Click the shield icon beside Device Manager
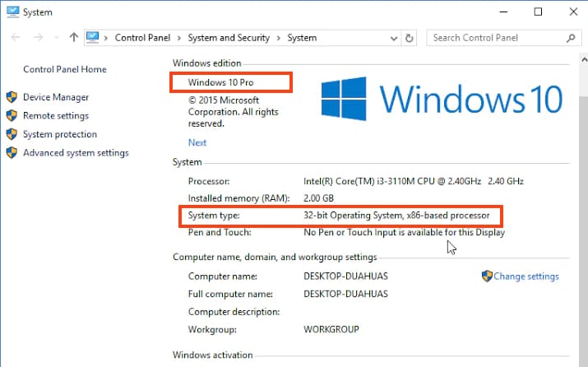Image resolution: width=588 pixels, height=367 pixels. (12, 97)
